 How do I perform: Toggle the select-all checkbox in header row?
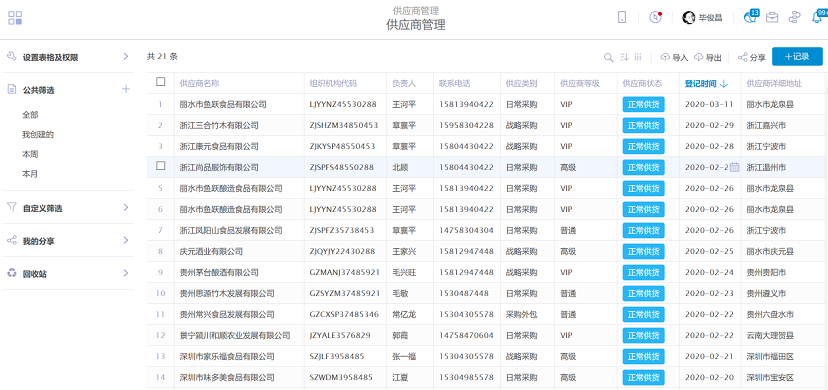click(x=161, y=81)
